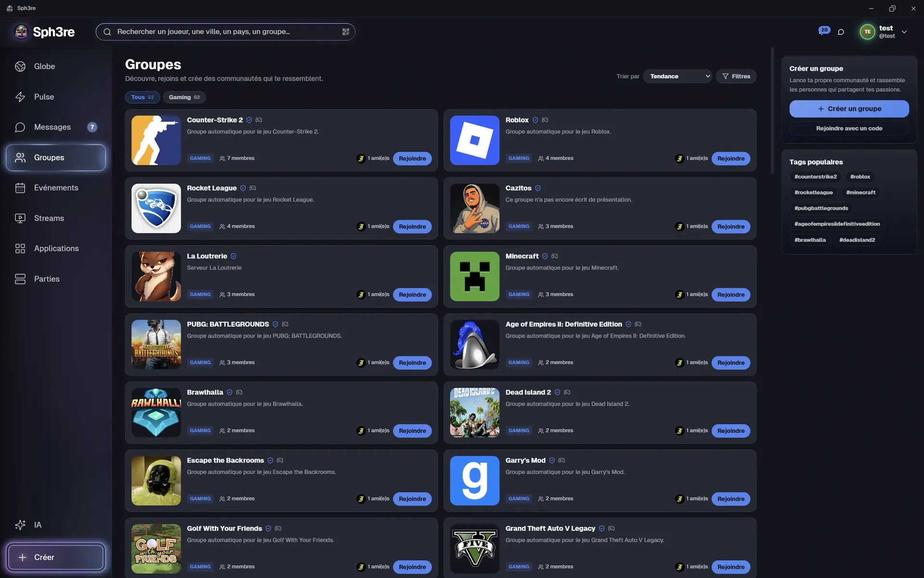Click the gamepad icon next to Minecraft
This screenshot has height=578, width=924.
pos(554,256)
